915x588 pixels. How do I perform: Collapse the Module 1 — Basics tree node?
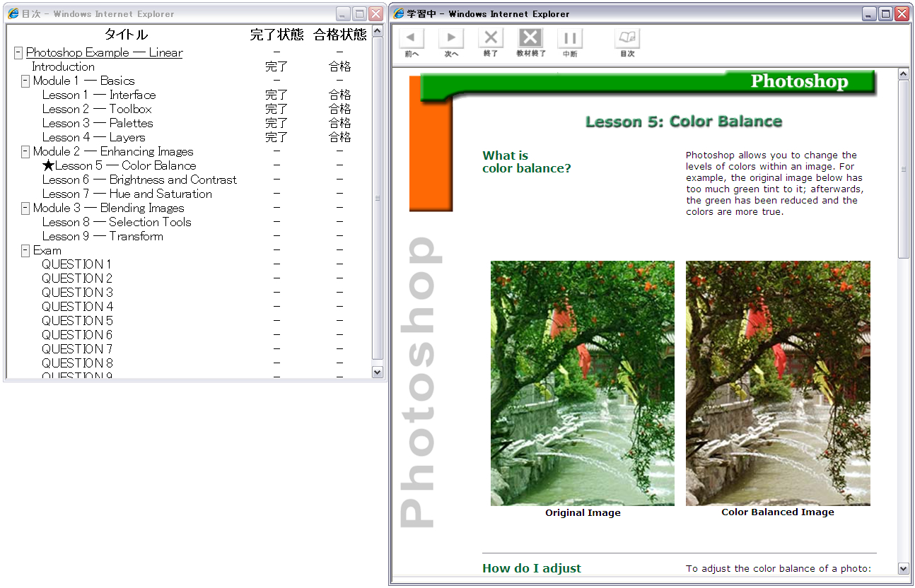coord(25,81)
